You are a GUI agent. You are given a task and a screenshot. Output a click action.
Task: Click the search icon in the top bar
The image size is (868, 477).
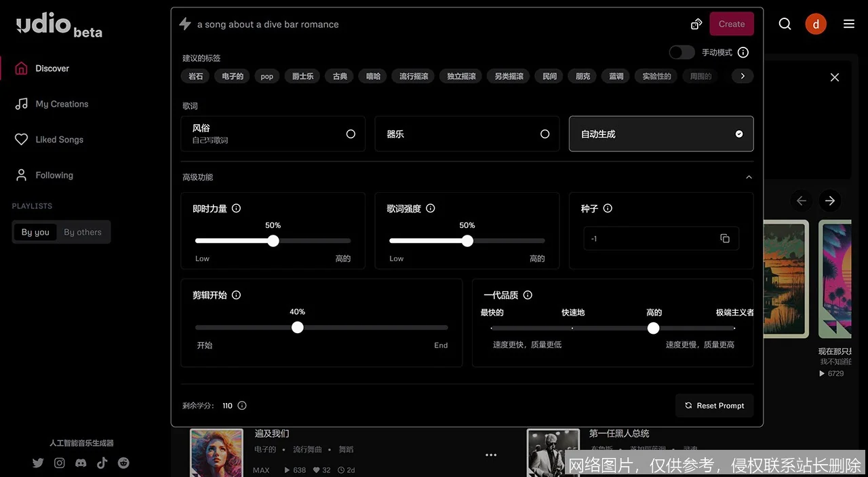pos(785,24)
